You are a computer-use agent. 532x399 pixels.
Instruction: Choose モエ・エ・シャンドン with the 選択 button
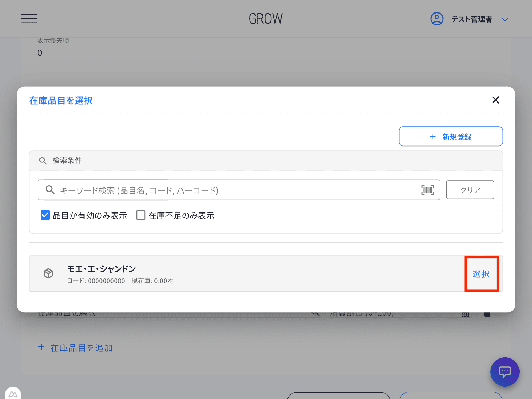tap(481, 274)
